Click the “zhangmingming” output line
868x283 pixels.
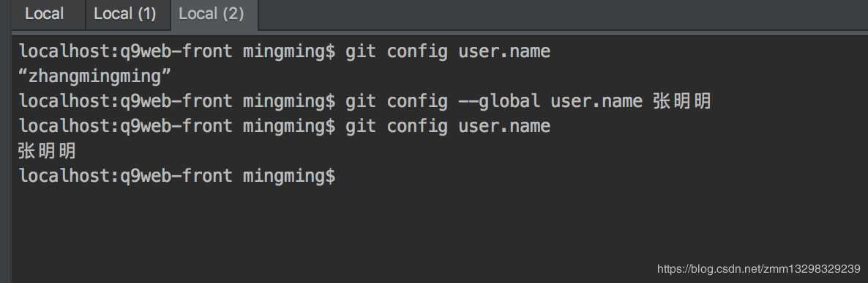pyautogui.click(x=94, y=76)
